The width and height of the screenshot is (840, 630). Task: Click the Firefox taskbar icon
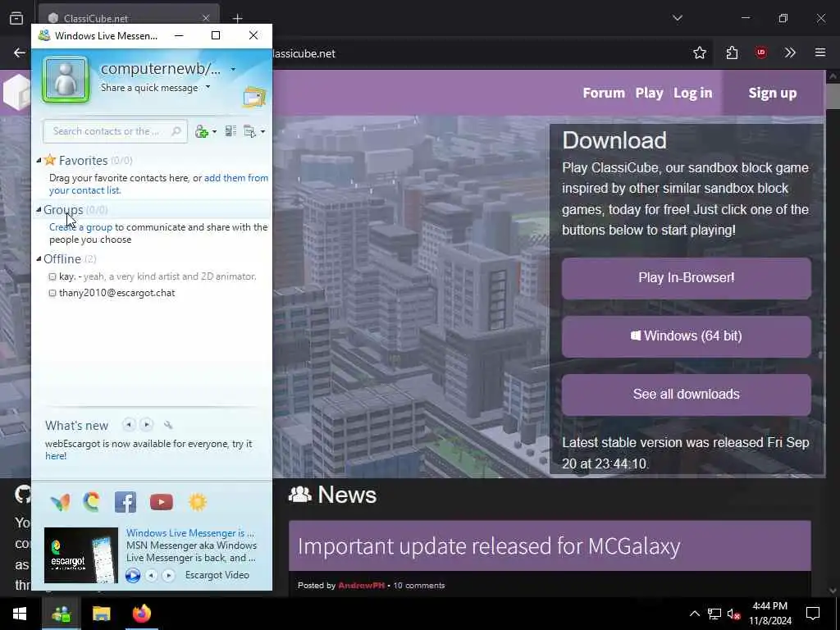pyautogui.click(x=141, y=614)
